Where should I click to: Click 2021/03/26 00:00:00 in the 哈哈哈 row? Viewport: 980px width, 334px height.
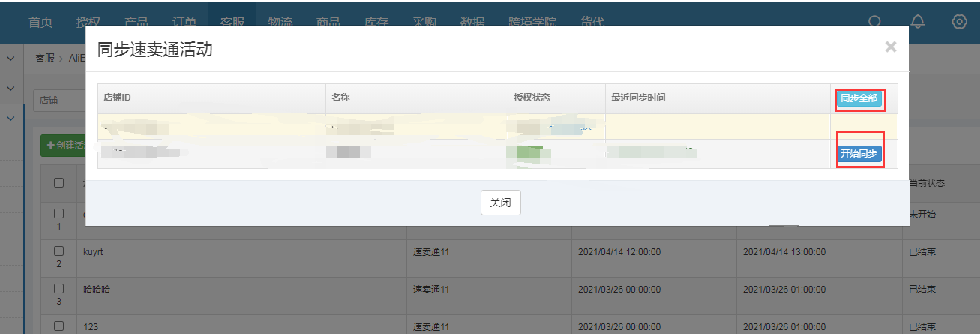(619, 290)
